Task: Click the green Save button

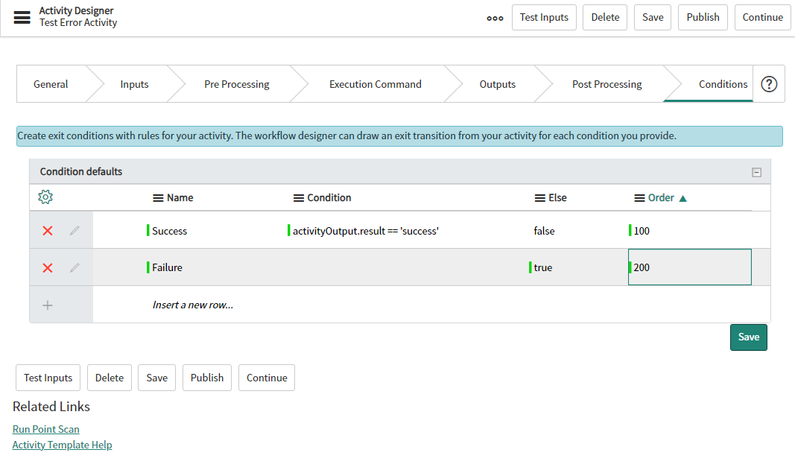Action: pyautogui.click(x=748, y=337)
